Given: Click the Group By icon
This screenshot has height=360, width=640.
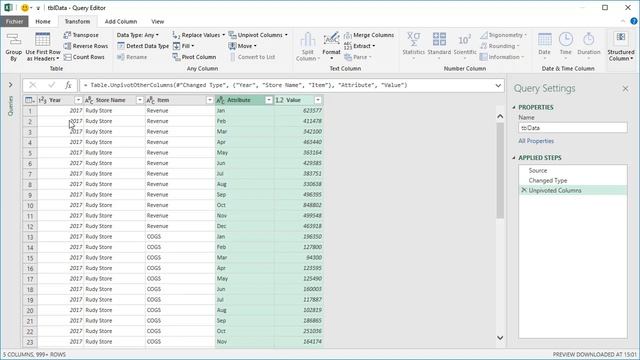Looking at the screenshot, I should [x=13, y=40].
